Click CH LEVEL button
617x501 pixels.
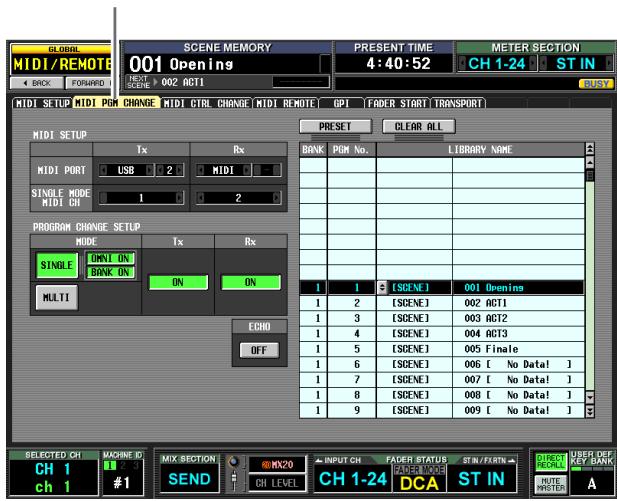click(277, 483)
